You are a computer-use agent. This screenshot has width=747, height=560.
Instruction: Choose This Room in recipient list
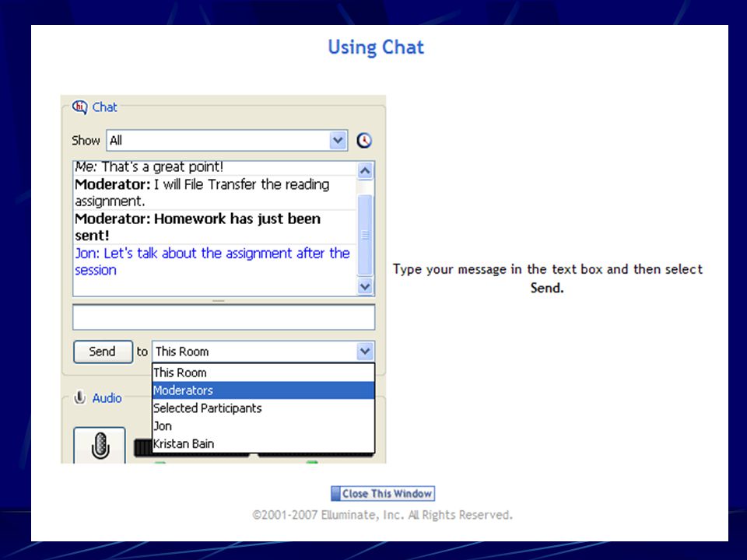tap(264, 373)
